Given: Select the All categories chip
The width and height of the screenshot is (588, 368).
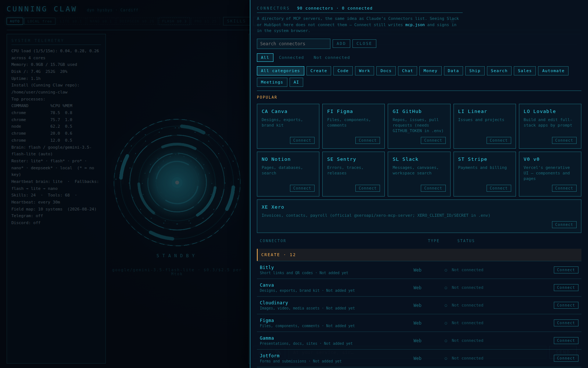Looking at the screenshot, I should pyautogui.click(x=280, y=71).
